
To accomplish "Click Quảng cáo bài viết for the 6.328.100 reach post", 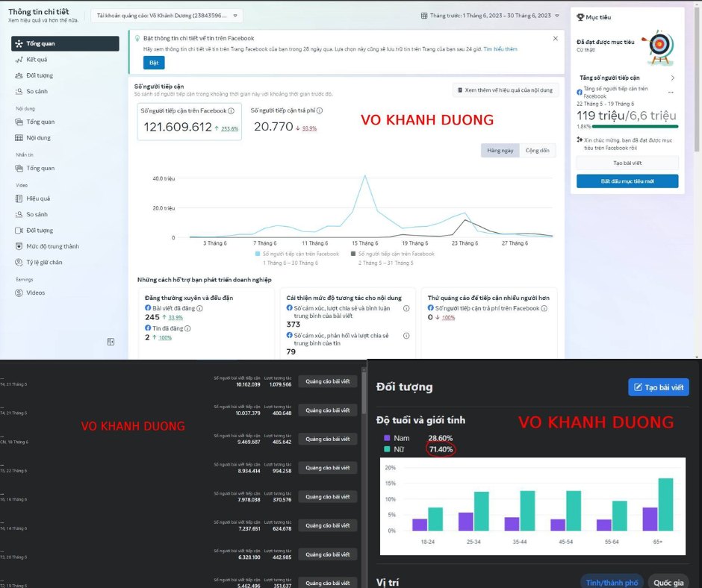I will 328,554.
